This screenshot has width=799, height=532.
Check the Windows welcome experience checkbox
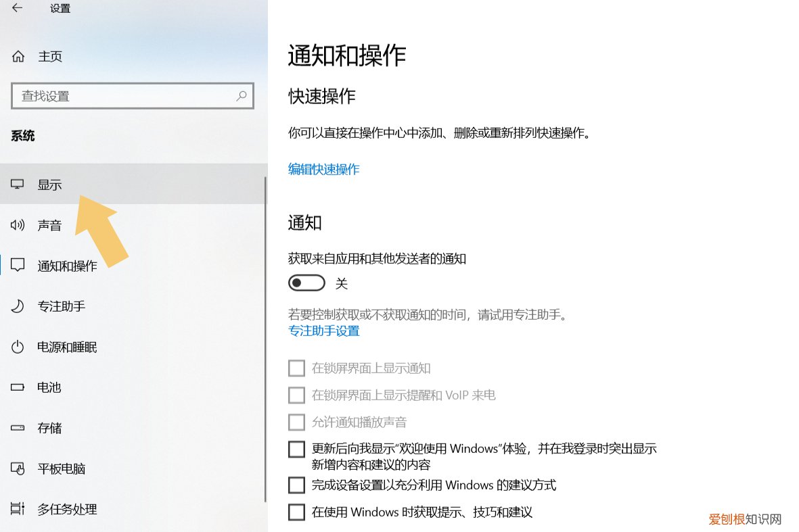point(296,449)
